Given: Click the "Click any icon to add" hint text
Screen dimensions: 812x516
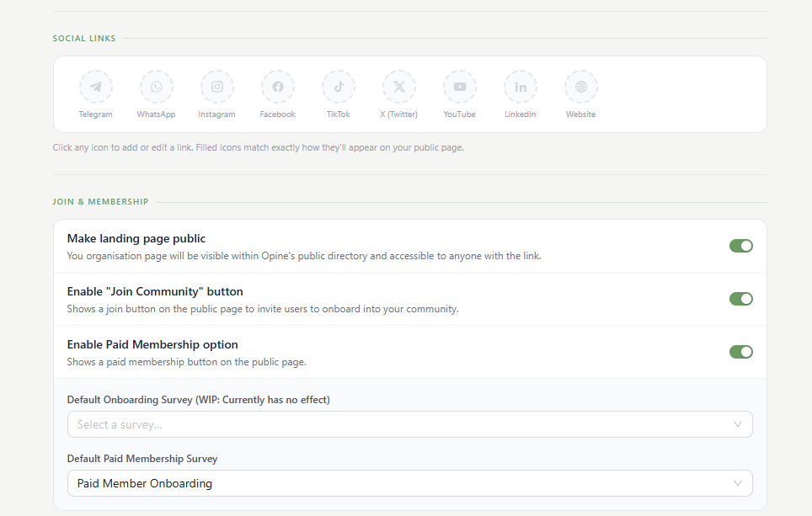Looking at the screenshot, I should (258, 147).
